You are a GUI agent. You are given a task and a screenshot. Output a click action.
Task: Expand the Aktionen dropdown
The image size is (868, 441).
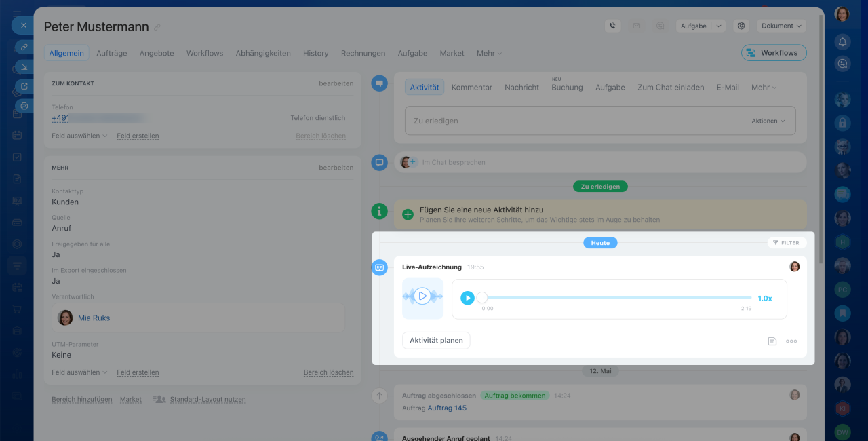[x=768, y=121]
